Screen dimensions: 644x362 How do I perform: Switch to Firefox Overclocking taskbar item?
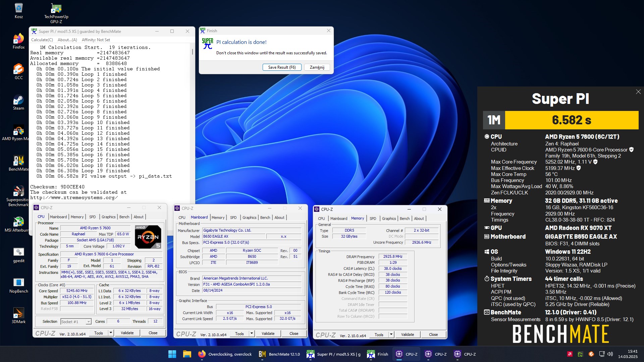click(x=225, y=354)
